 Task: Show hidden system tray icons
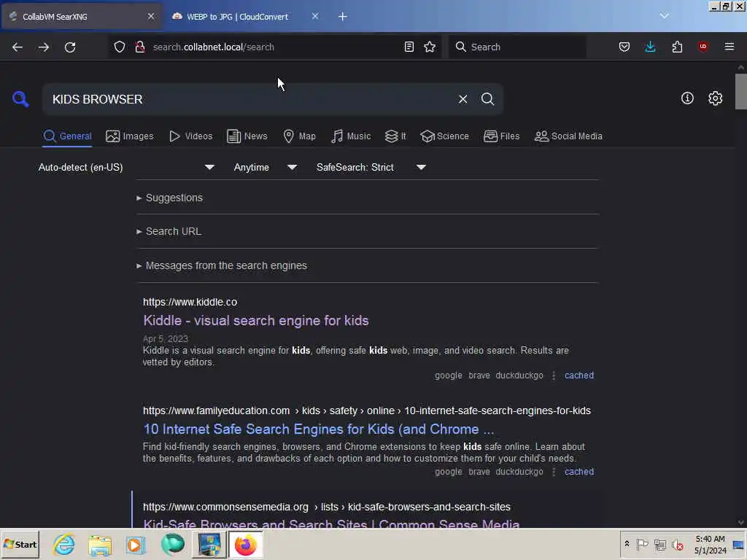(627, 544)
